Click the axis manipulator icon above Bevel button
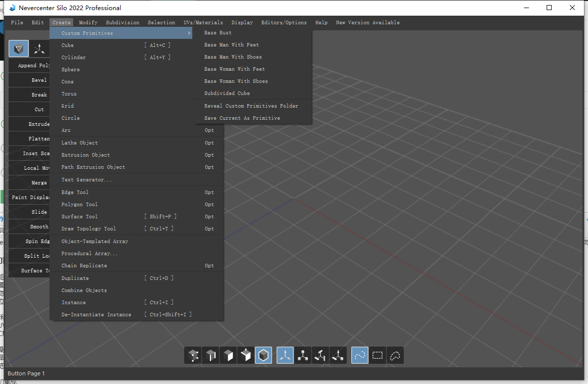588x384 pixels. click(39, 49)
